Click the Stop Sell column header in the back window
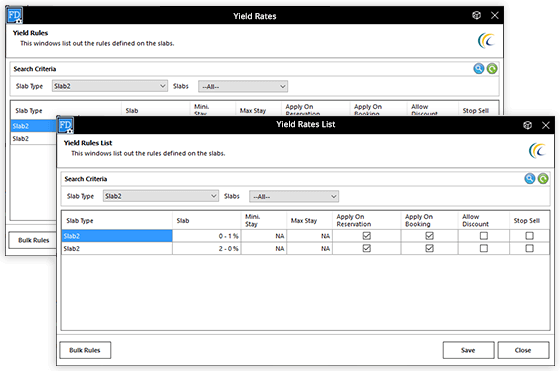The width and height of the screenshot is (560, 371). [x=478, y=109]
